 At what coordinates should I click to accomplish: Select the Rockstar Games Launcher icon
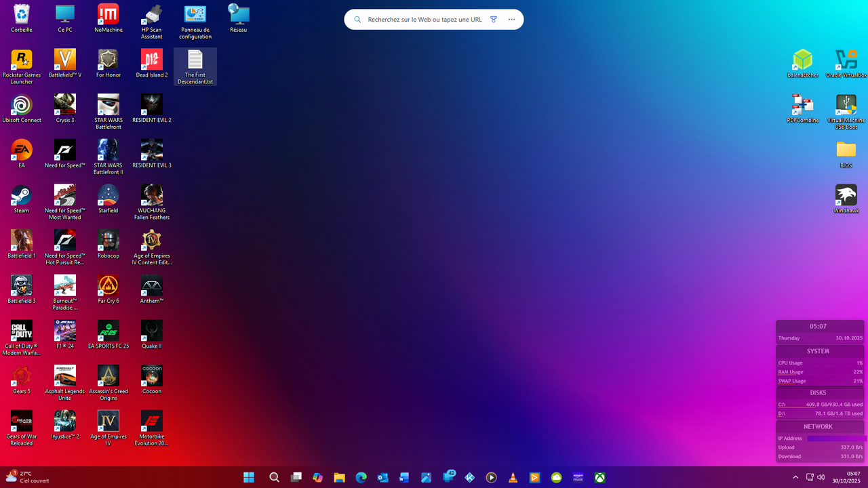(22, 67)
